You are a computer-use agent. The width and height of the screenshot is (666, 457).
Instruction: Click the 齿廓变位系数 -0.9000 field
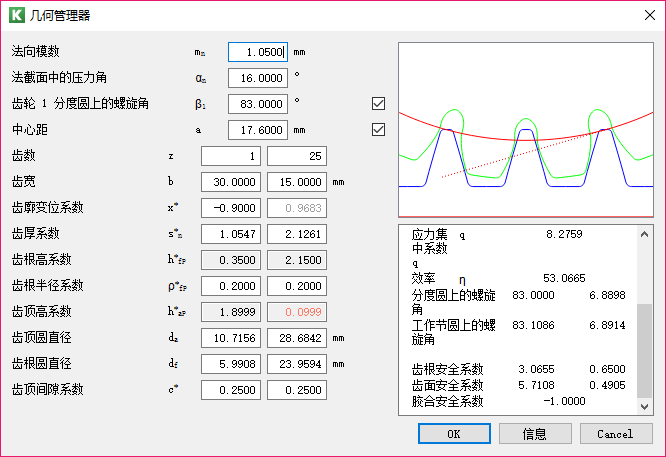pos(231,208)
